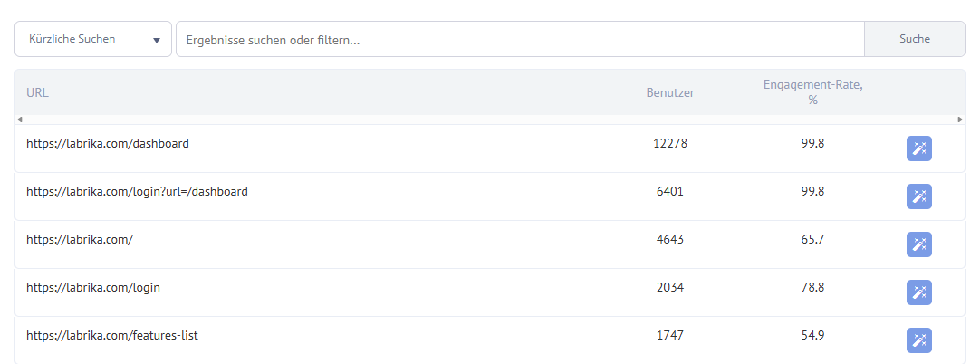Open the Kürzliche Suchen dropdown arrow
The height and width of the screenshot is (364, 980).
(157, 40)
